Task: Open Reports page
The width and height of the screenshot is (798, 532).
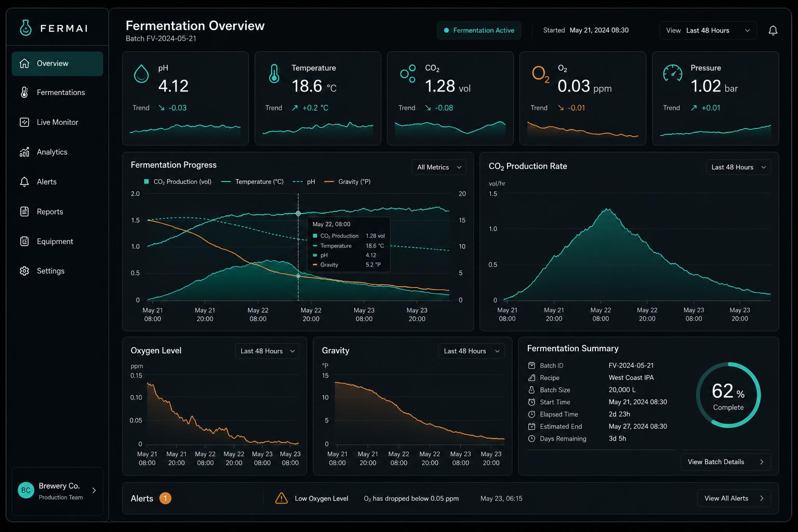Action: click(57, 211)
